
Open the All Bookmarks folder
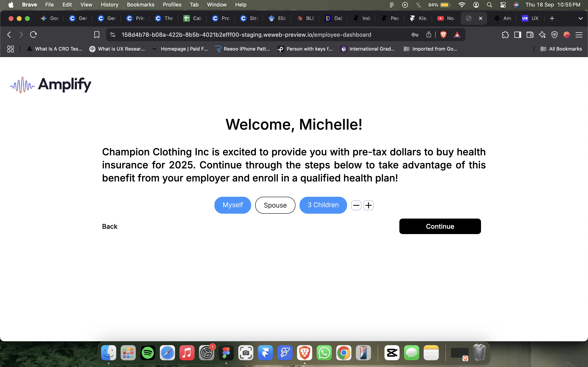(561, 49)
